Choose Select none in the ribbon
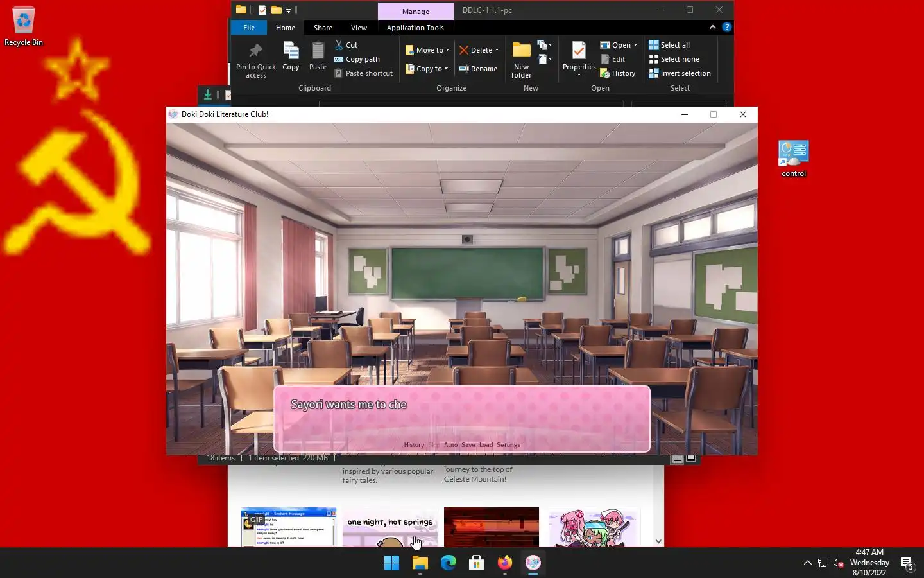This screenshot has height=578, width=924. (x=674, y=59)
